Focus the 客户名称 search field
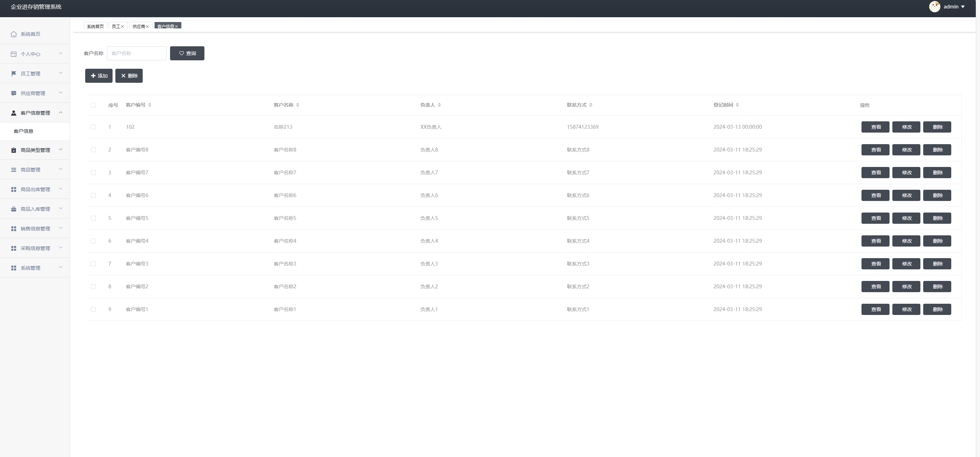 click(x=137, y=53)
